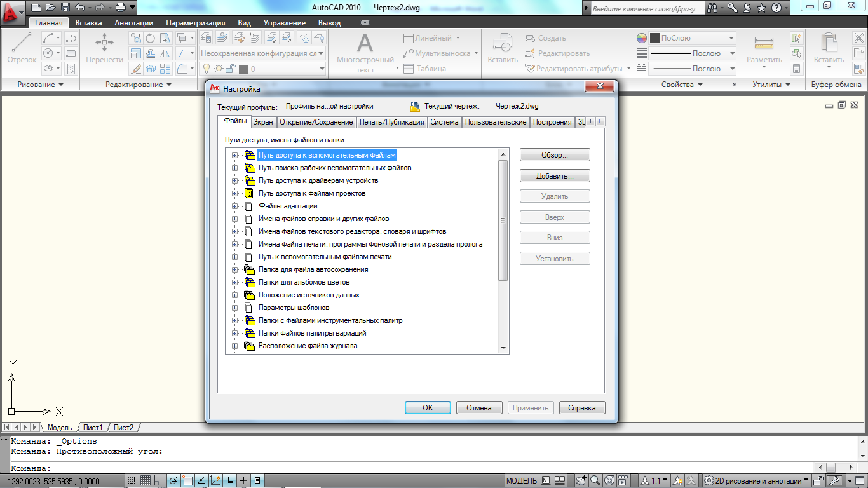
Task: Click the Обзор... button
Action: coord(555,155)
